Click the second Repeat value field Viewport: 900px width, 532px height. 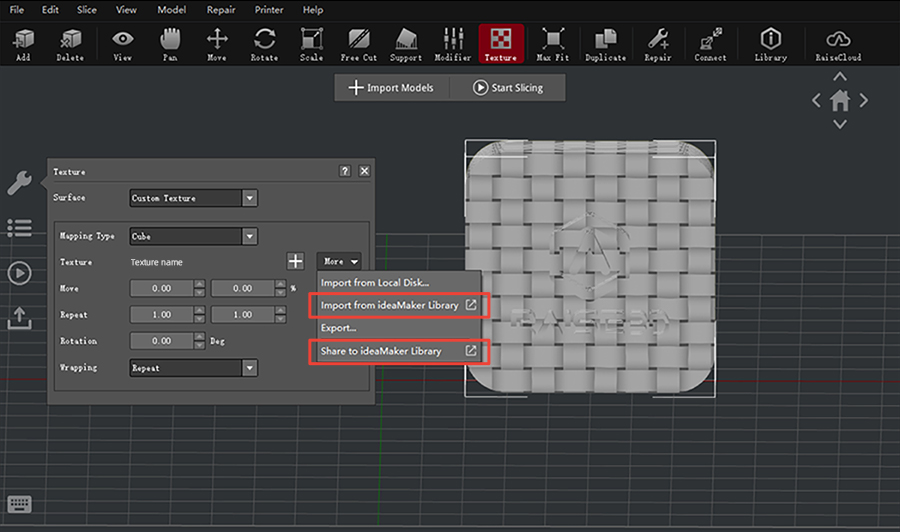pyautogui.click(x=243, y=314)
